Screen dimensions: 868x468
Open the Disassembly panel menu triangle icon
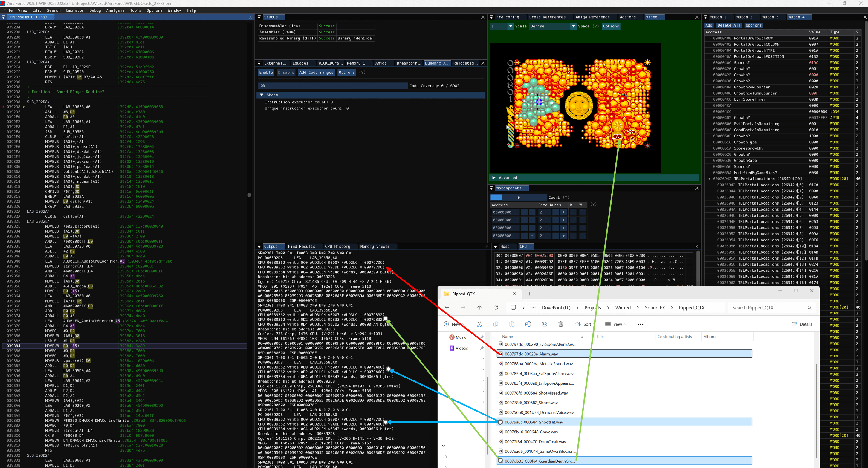(x=4, y=17)
